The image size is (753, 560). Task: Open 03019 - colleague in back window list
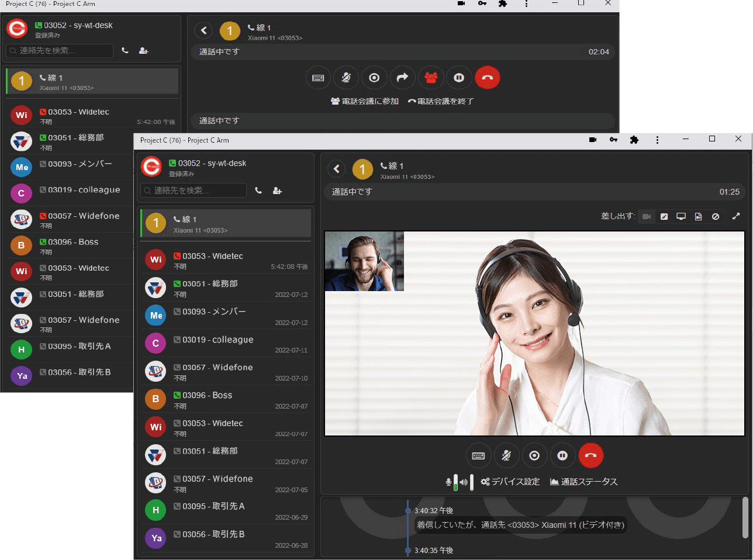(x=70, y=193)
